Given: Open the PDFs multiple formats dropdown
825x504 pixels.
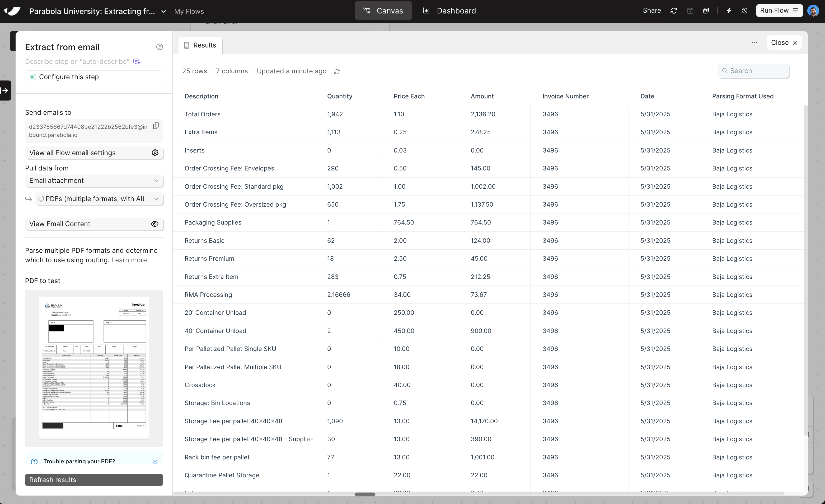Looking at the screenshot, I should point(99,199).
